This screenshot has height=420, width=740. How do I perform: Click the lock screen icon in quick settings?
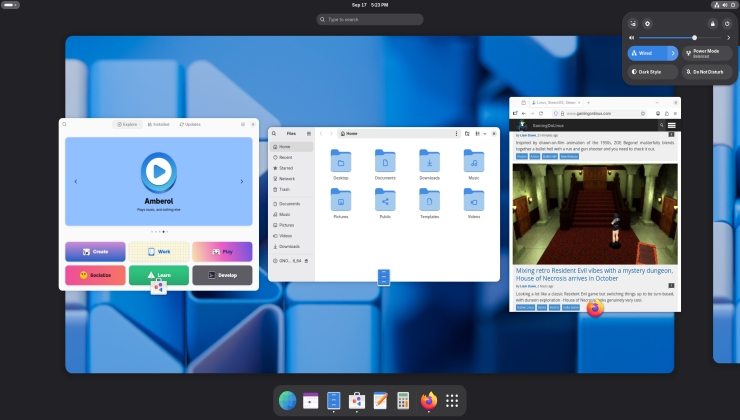coord(712,23)
